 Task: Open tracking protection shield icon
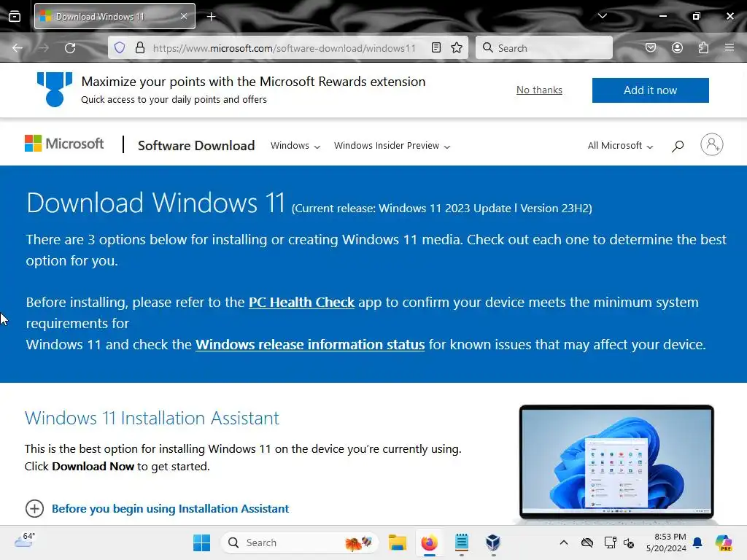click(x=120, y=47)
